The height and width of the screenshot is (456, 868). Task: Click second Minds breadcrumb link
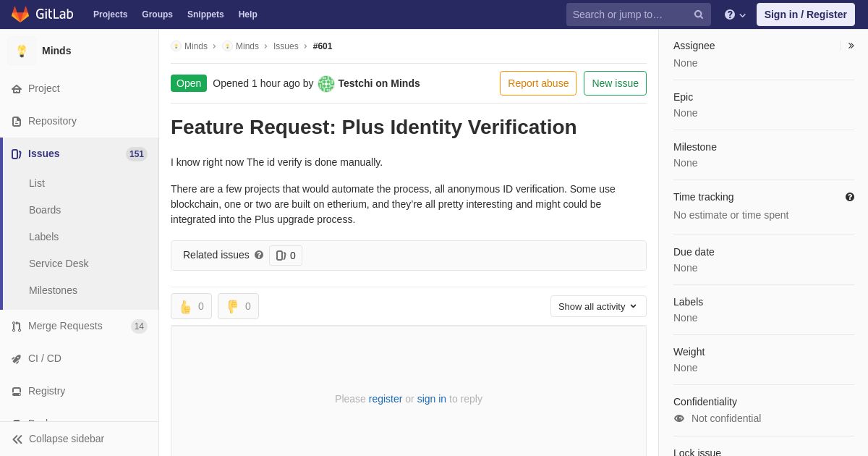[247, 46]
